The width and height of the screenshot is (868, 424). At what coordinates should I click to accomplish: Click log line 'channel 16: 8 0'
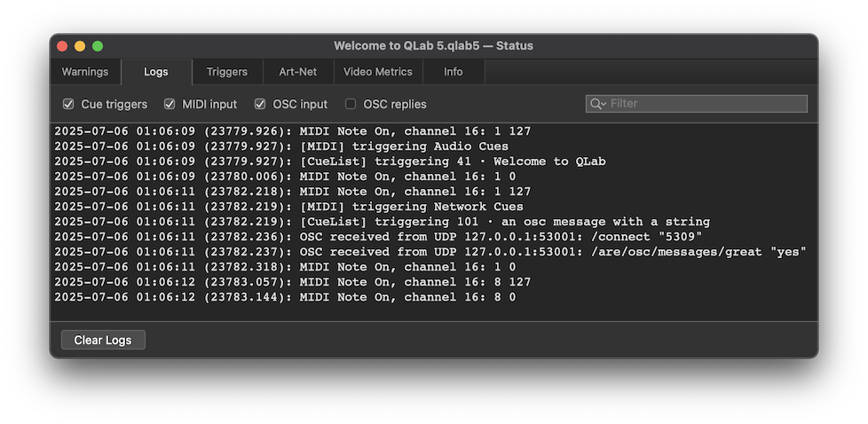(285, 297)
